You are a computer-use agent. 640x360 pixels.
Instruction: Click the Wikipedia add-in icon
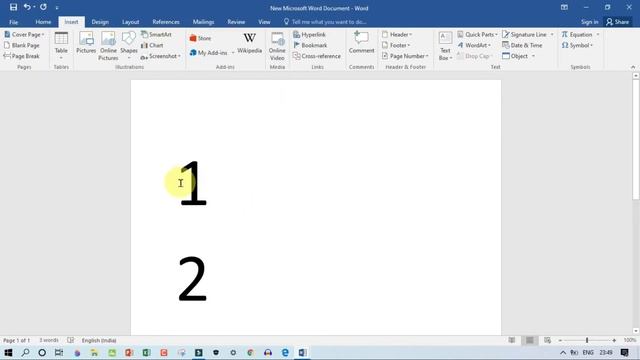[249, 43]
